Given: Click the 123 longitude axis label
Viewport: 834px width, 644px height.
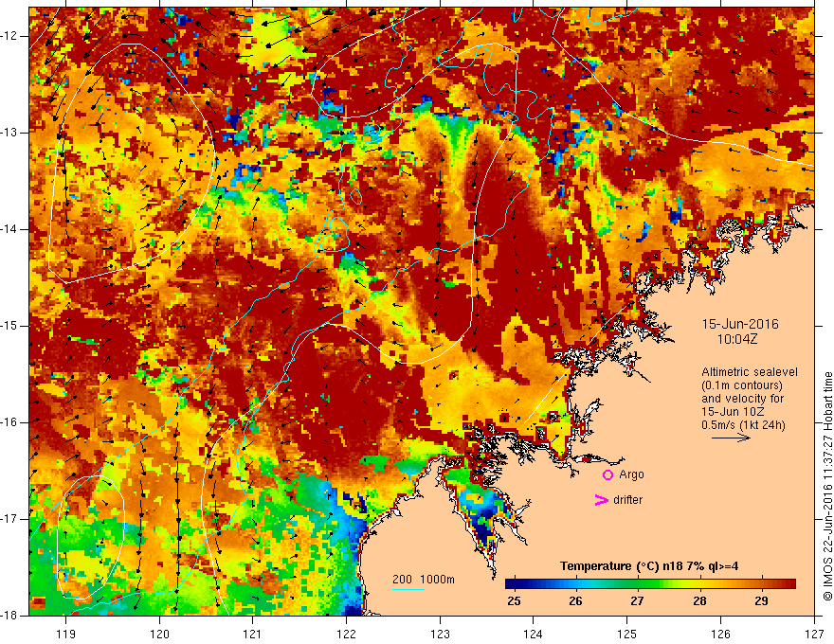Looking at the screenshot, I should click(440, 634).
